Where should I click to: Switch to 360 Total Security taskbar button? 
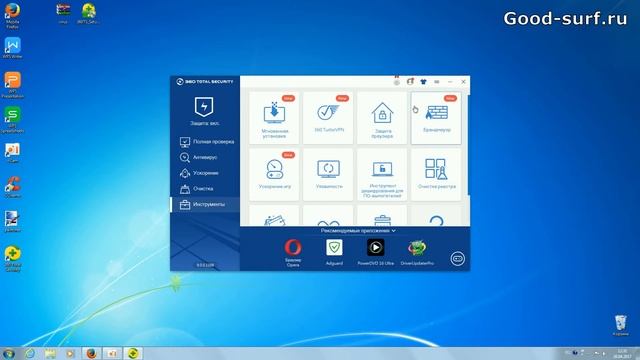coord(133,353)
